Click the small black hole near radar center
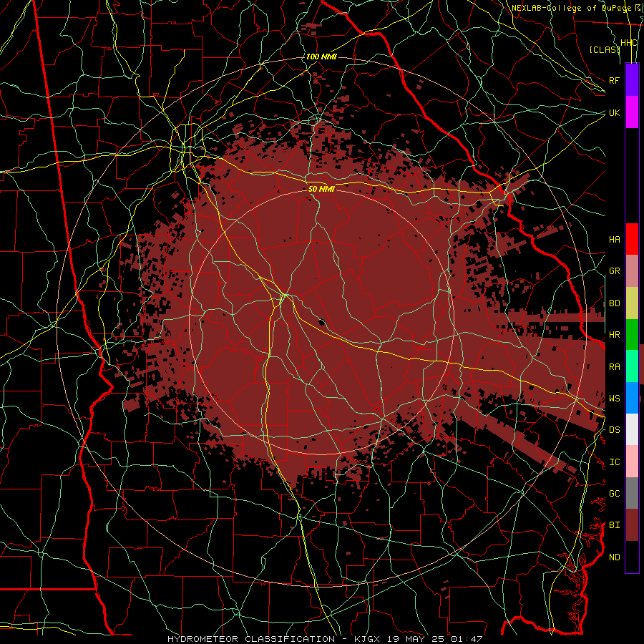Viewport: 644px width, 644px height. tap(321, 323)
